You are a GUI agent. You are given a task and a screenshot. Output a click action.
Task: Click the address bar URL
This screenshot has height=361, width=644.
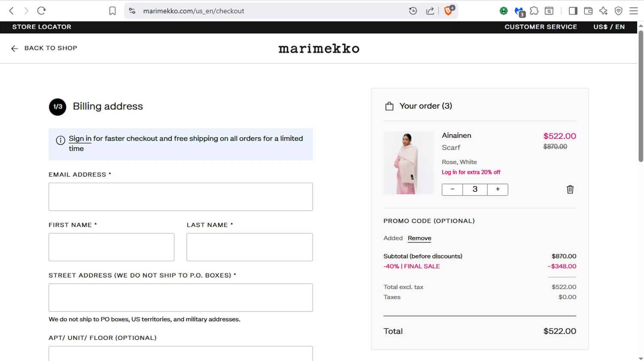pyautogui.click(x=194, y=11)
